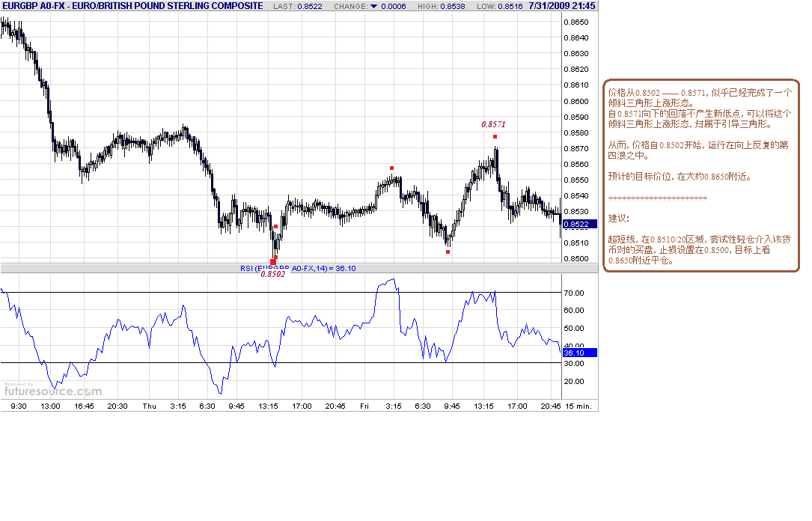Screen dimensions: 812x521
Task: Select the EURGBP A0-FX chart title
Action: [x=132, y=6]
